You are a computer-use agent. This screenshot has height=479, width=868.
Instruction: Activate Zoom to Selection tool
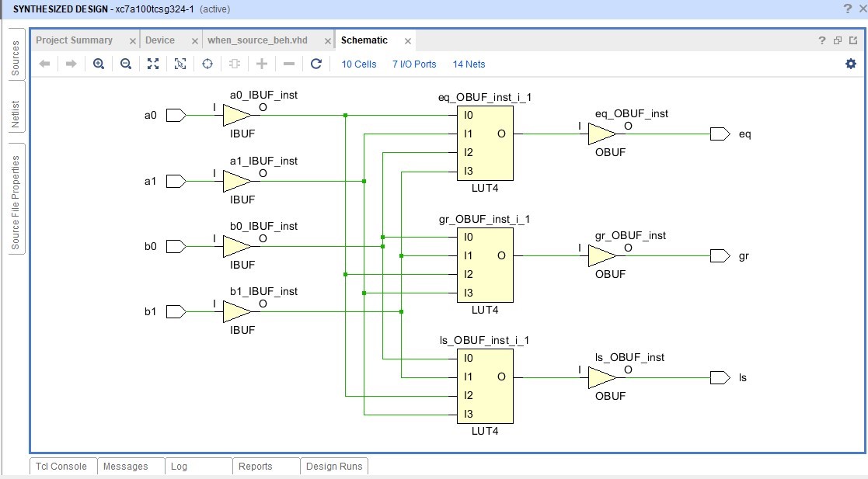tap(180, 64)
